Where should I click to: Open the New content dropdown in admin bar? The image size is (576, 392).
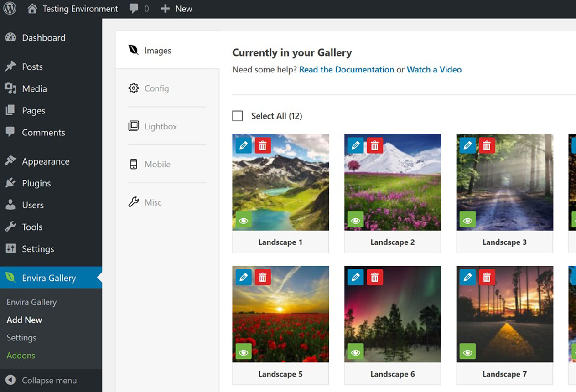point(177,9)
